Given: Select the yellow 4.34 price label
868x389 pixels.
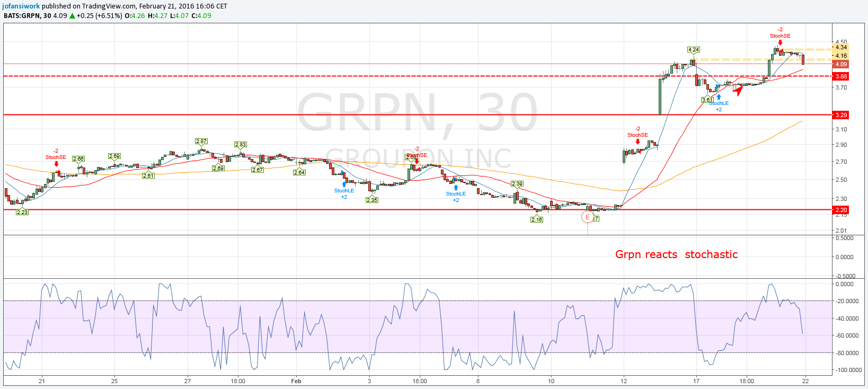Looking at the screenshot, I should coord(841,47).
